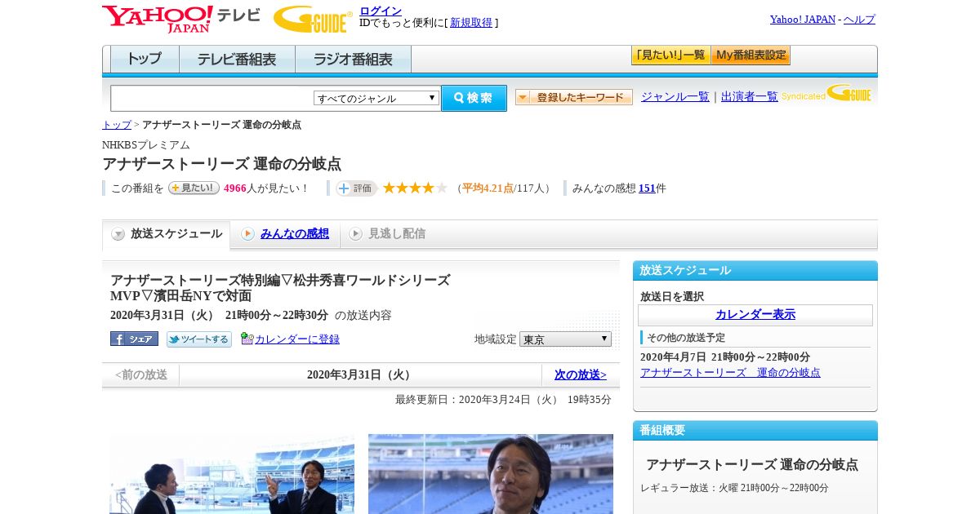Click the 2020年4月7日 21時00分～22時00分 entry
980x514 pixels.
tap(725, 357)
